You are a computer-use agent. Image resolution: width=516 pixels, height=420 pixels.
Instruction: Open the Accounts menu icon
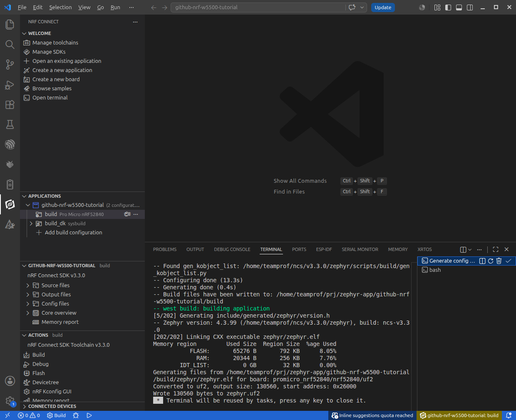(10, 381)
